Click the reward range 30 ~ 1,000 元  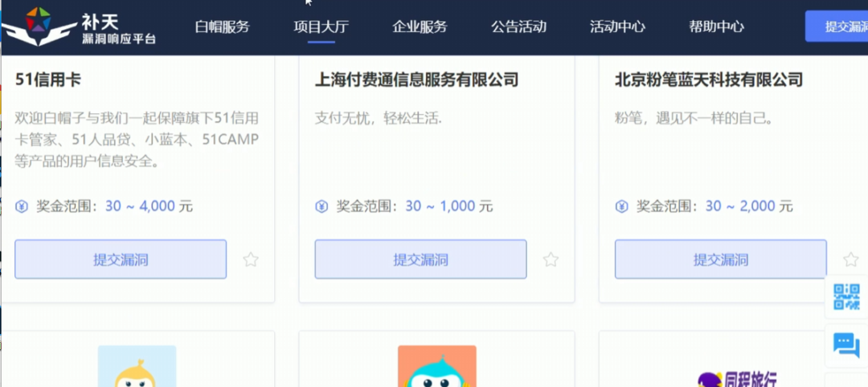click(449, 207)
